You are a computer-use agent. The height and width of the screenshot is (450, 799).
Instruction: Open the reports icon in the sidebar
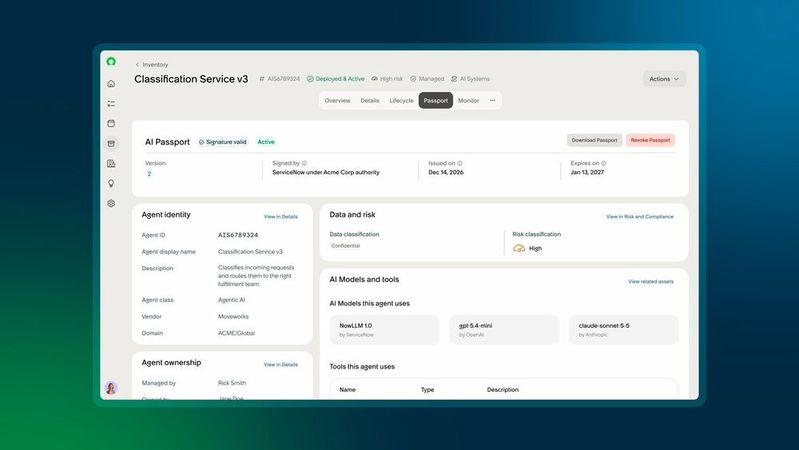(x=111, y=164)
